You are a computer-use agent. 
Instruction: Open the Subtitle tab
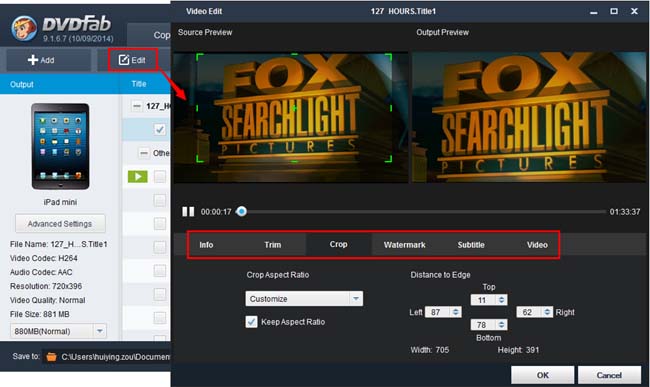pos(471,245)
